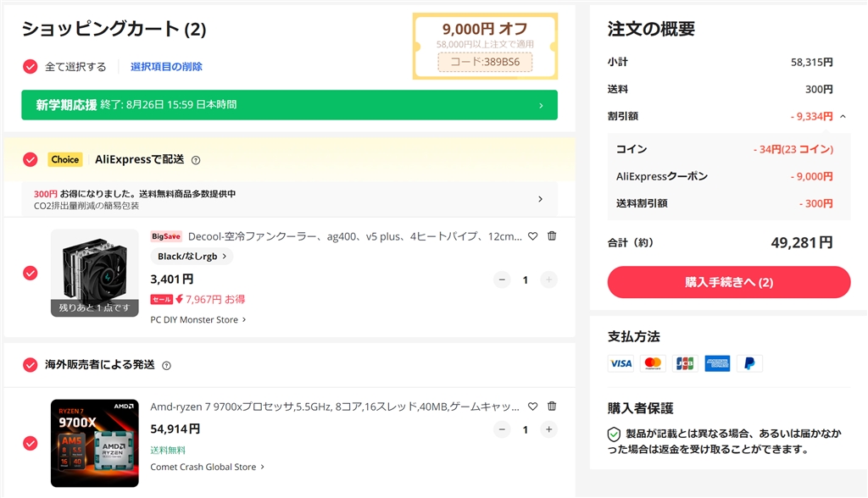The image size is (868, 498).
Task: Open Amd-ryzen 7 9700x product title
Action: [x=335, y=407]
